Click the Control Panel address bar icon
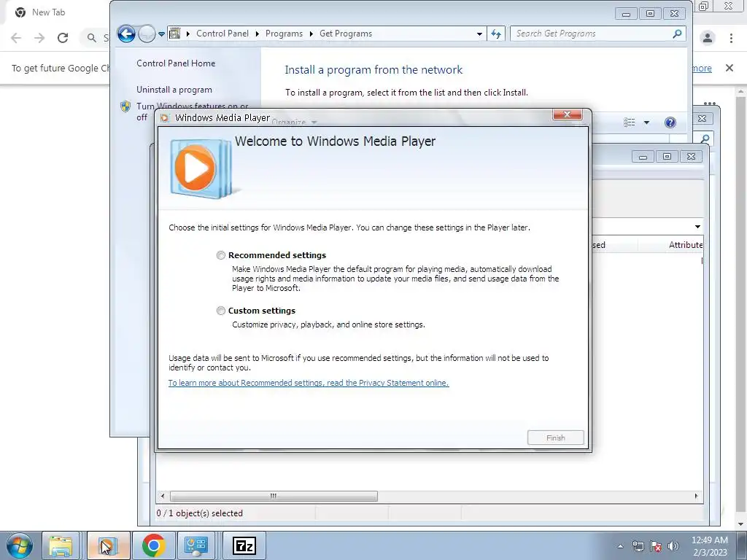Image resolution: width=747 pixels, height=560 pixels. [x=175, y=34]
